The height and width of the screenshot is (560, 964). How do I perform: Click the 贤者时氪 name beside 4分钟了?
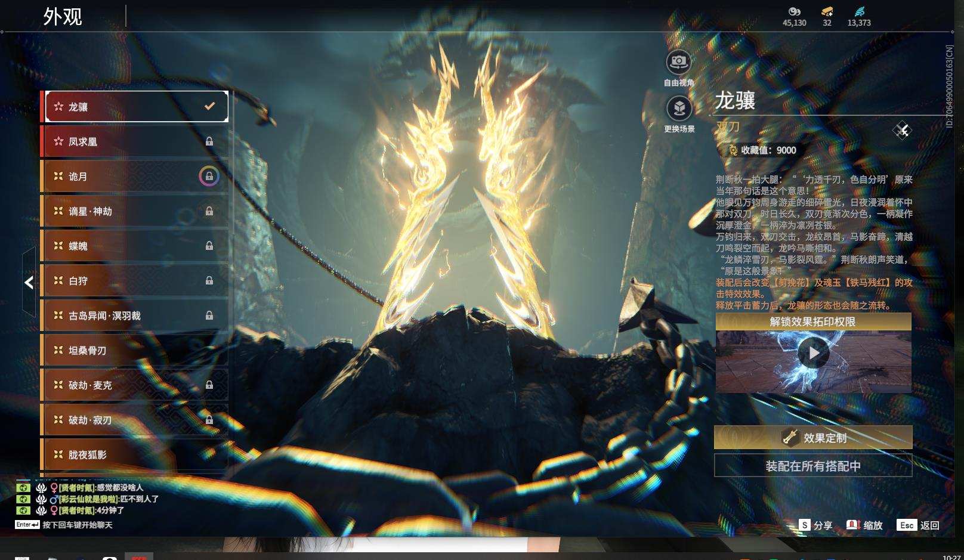pyautogui.click(x=76, y=511)
